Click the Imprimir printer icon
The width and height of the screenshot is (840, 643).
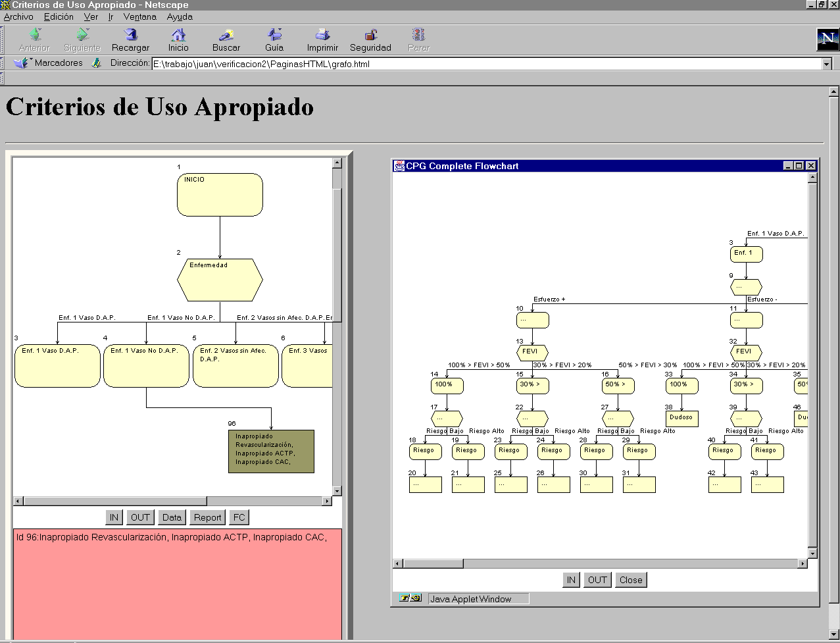point(322,35)
